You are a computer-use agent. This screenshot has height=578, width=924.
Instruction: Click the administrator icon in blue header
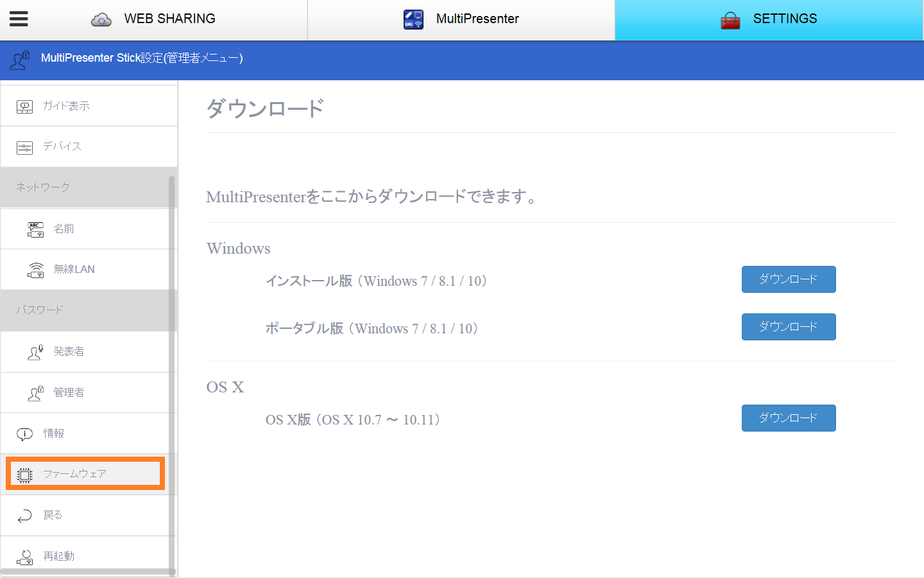pos(20,60)
